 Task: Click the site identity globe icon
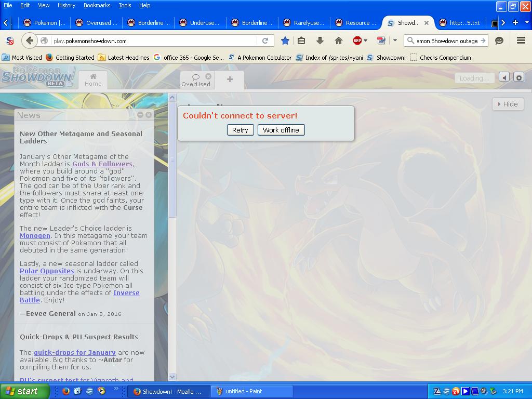tap(44, 41)
